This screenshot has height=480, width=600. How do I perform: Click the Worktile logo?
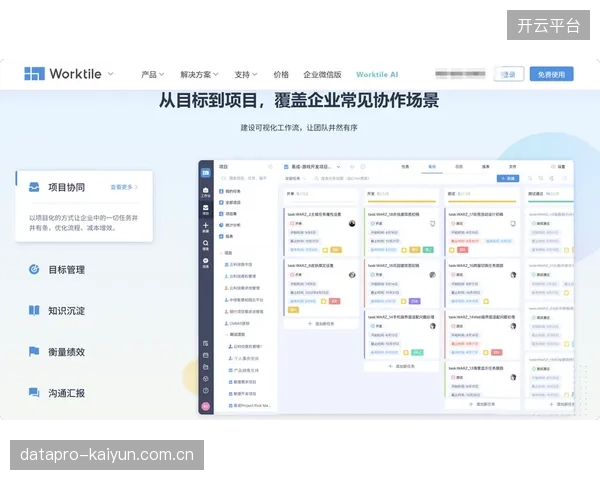[63, 73]
